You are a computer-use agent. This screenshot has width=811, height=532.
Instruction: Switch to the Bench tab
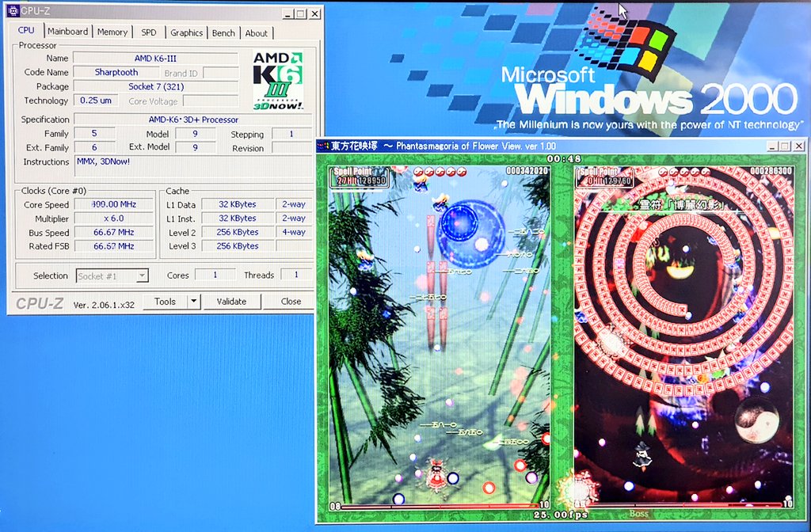point(223,32)
